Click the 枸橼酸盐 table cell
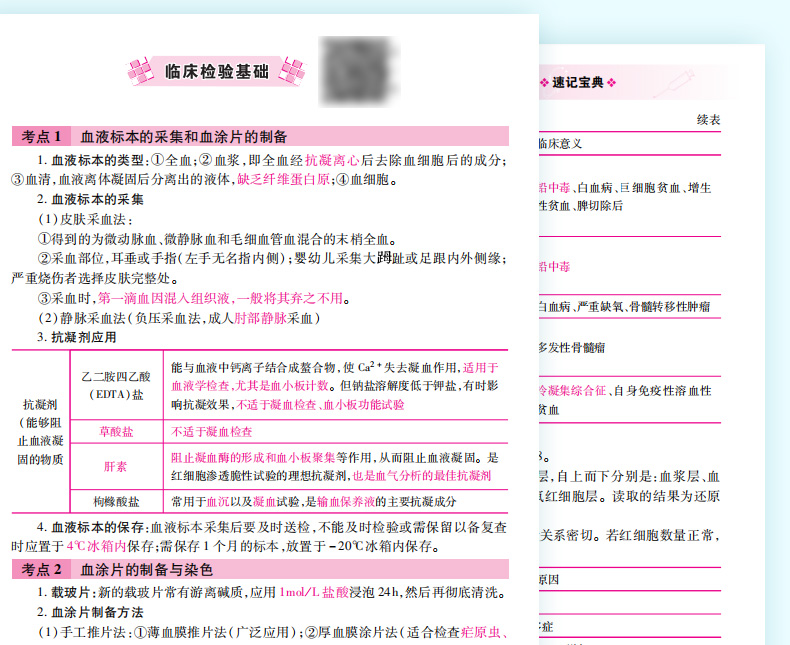The image size is (790, 645). tap(117, 501)
